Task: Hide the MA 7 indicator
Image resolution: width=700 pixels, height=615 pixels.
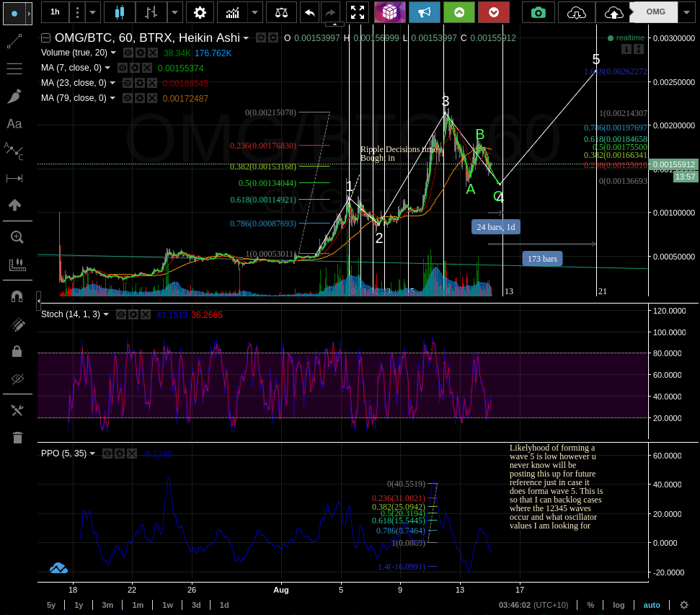Action: coord(123,68)
